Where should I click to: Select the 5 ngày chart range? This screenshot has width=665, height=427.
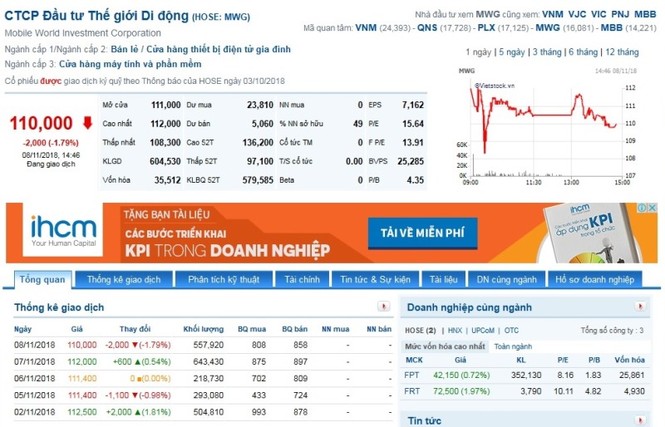(511, 52)
